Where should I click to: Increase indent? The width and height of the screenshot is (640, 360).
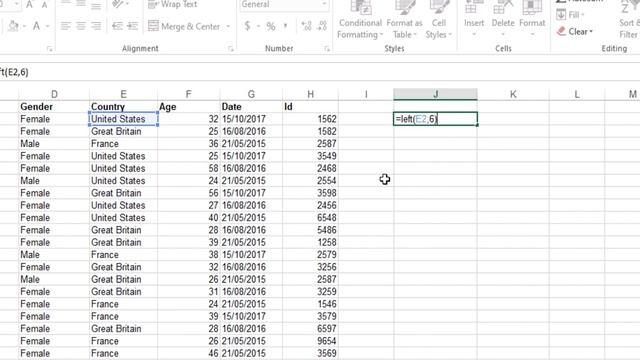132,26
